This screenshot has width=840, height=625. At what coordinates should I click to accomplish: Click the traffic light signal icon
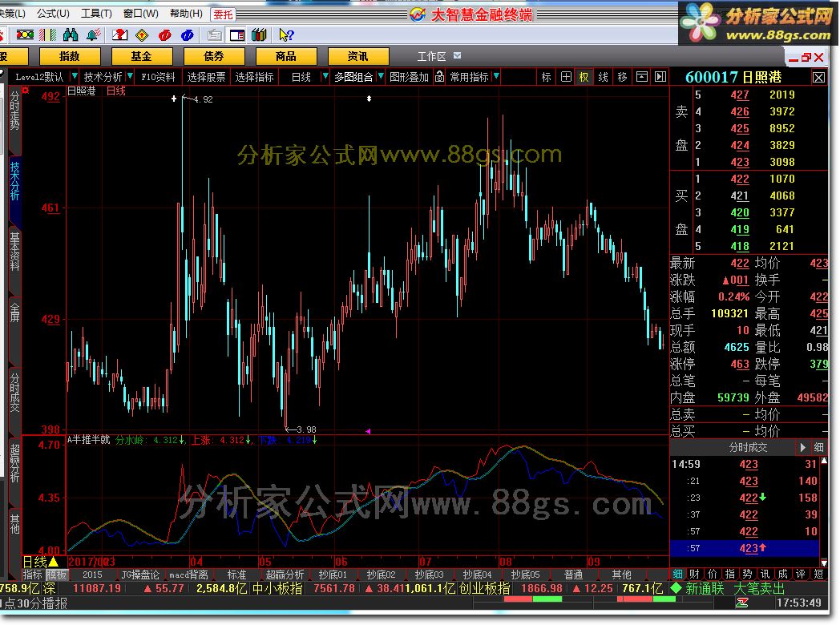coord(25,35)
